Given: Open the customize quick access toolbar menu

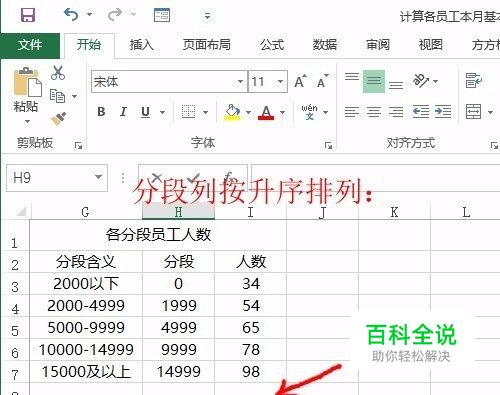Looking at the screenshot, I should (x=207, y=16).
